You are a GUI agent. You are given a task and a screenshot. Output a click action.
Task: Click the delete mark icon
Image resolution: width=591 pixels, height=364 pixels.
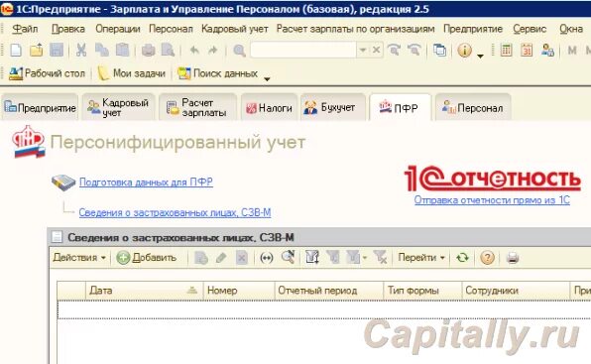pos(241,258)
